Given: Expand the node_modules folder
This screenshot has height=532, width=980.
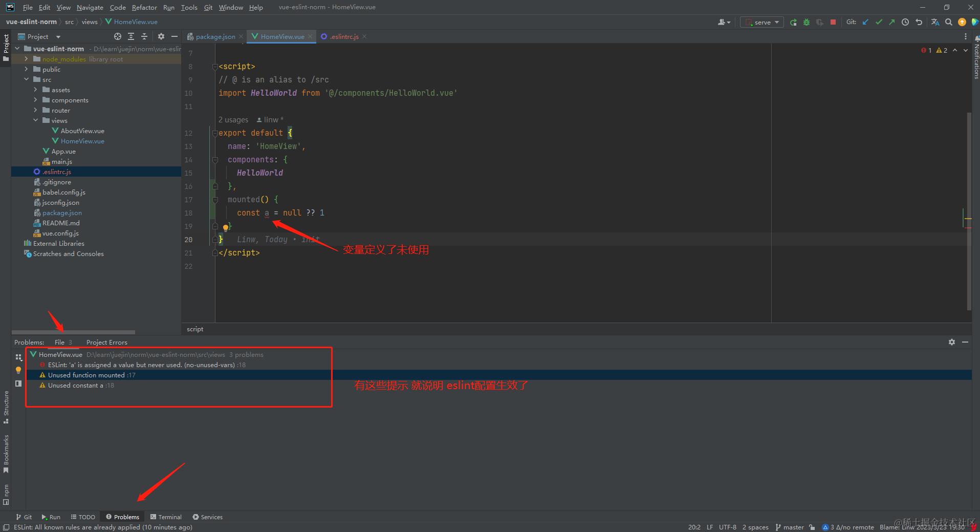Looking at the screenshot, I should point(27,59).
